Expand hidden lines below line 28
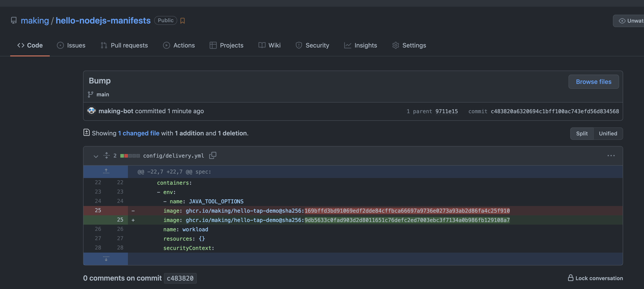644x289 pixels. click(x=106, y=259)
